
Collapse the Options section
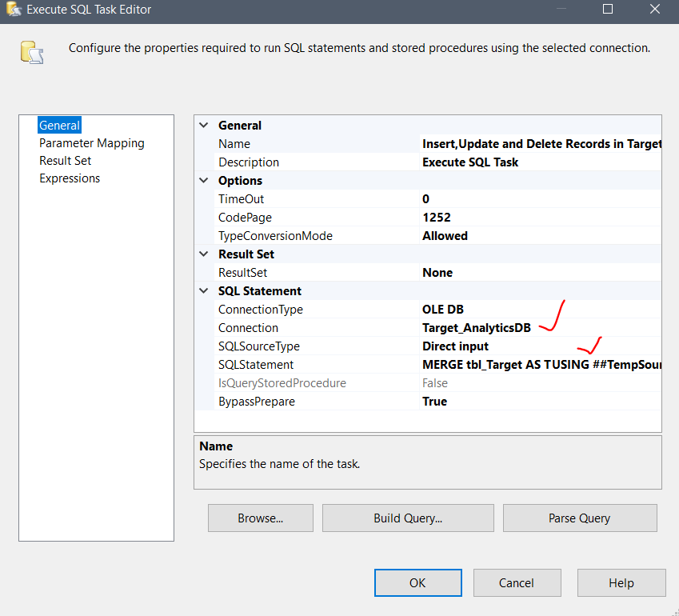203,180
